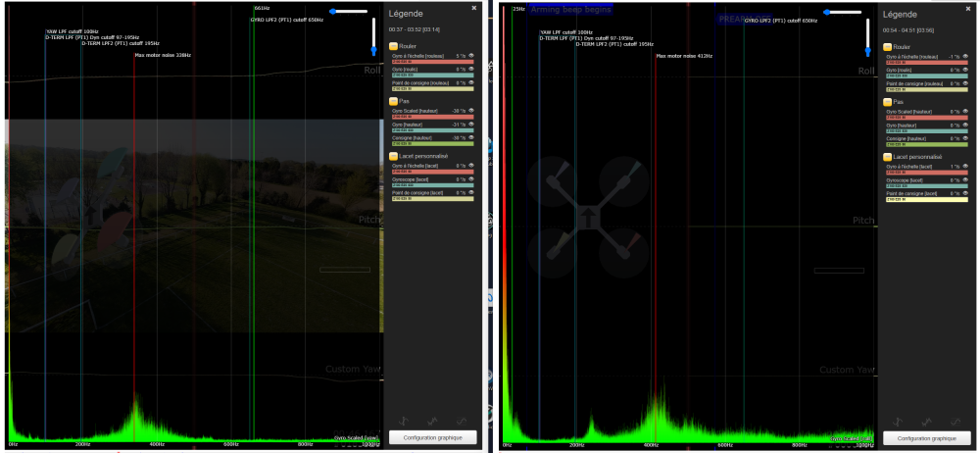The image size is (980, 453).
Task: Hide Gyro à l'échelle [rouleau] in left legend
Action: tap(471, 56)
